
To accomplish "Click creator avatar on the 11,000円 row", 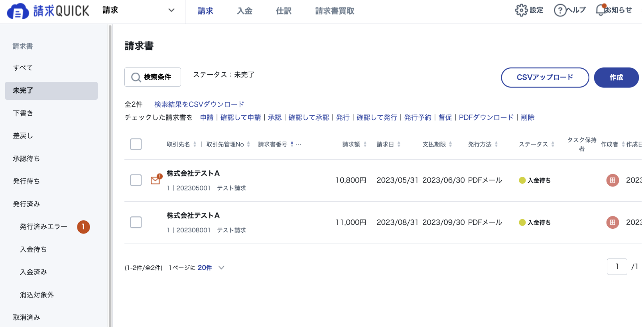I will [x=612, y=222].
